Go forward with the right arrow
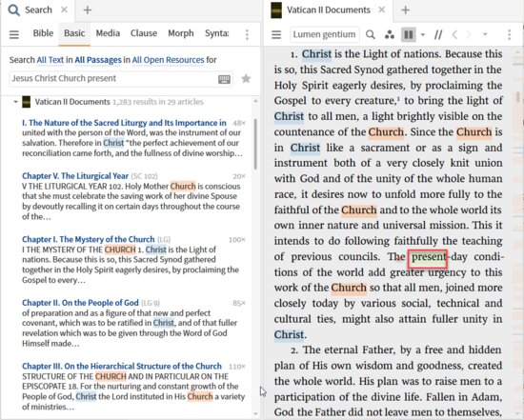524x420 pixels. pyautogui.click(x=469, y=34)
